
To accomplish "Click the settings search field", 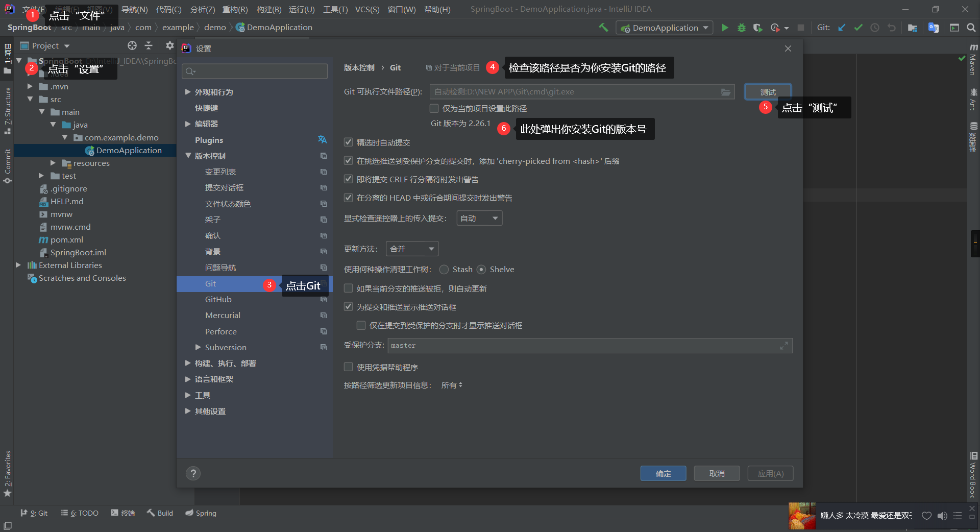I will click(x=255, y=71).
